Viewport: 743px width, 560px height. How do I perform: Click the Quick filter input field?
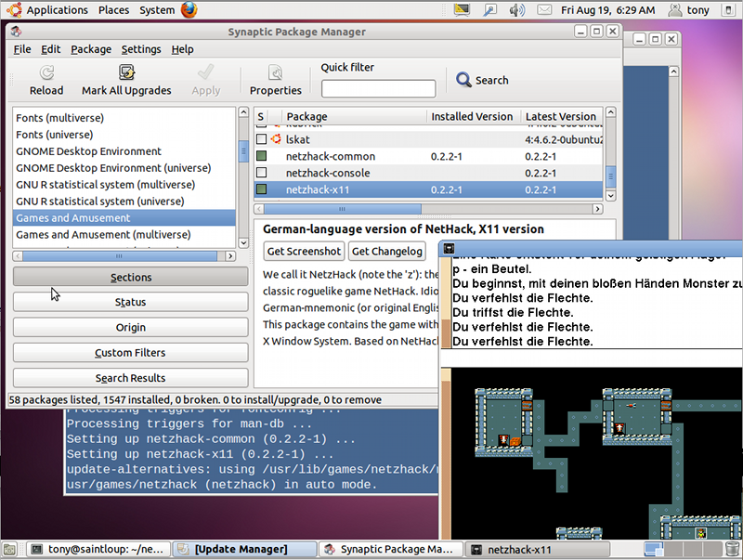[x=378, y=88]
